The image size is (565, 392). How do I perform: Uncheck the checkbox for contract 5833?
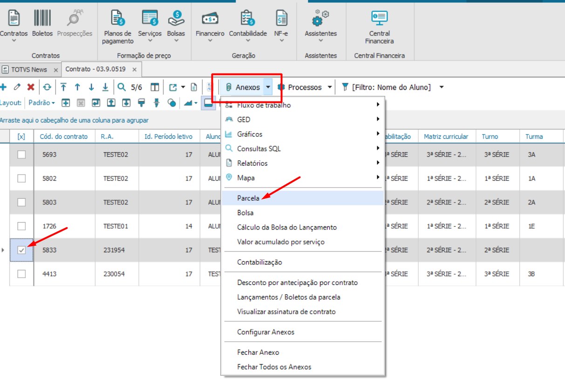(21, 250)
